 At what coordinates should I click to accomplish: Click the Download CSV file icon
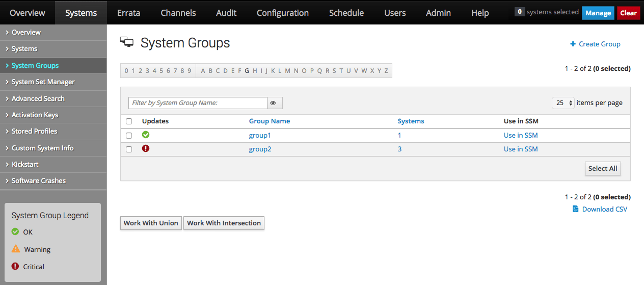[x=576, y=209]
